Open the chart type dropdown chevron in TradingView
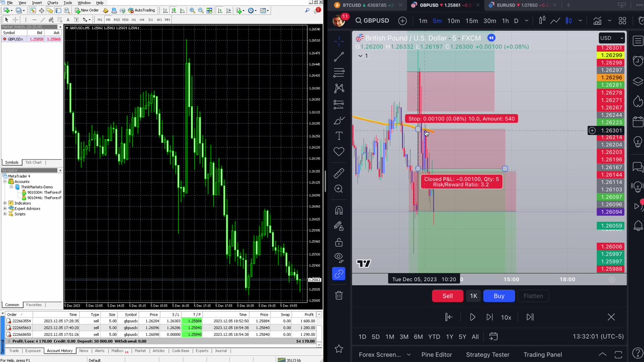The image size is (644, 362). point(580,21)
